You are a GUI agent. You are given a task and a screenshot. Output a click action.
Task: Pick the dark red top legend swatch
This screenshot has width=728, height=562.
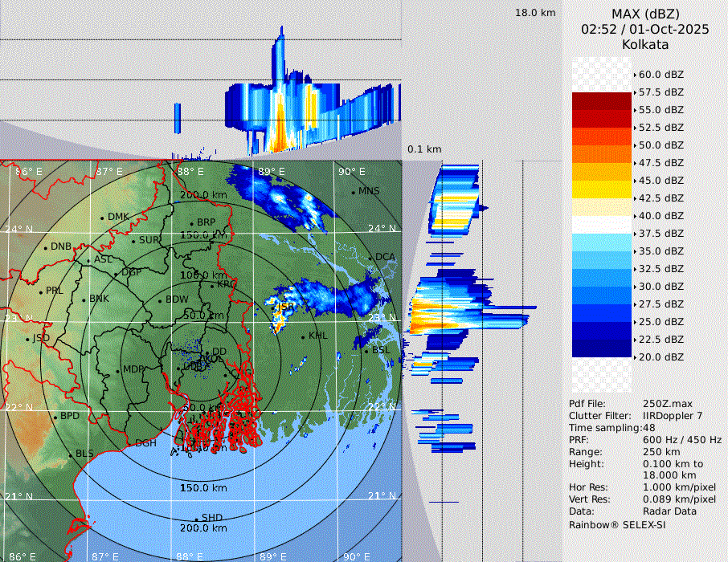click(601, 101)
